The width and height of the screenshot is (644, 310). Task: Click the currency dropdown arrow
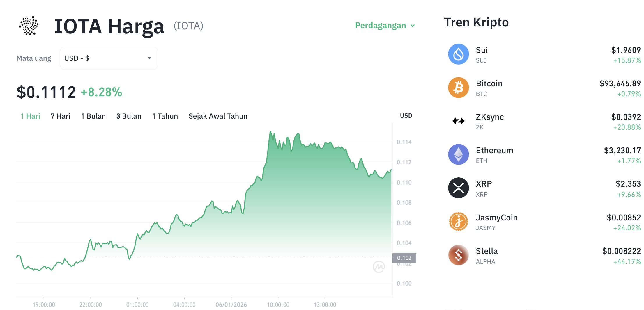149,58
